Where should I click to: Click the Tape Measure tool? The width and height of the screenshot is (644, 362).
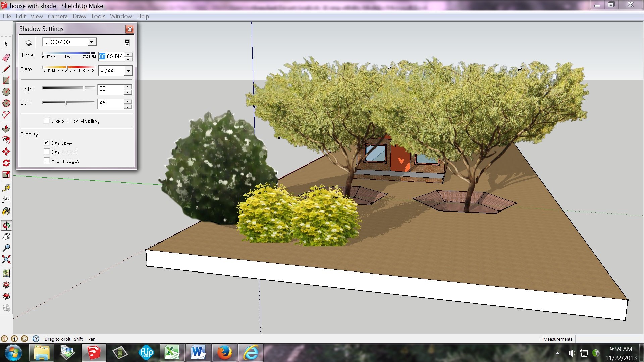pos(6,188)
